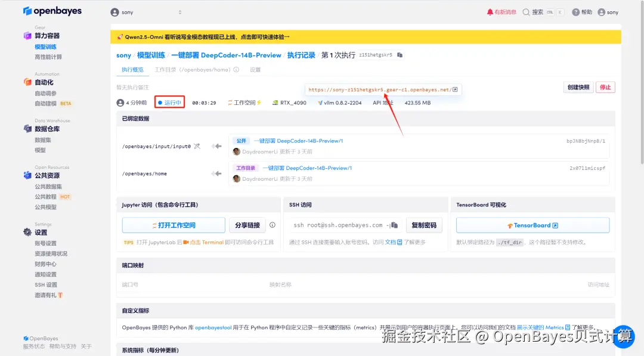The image size is (644, 356).
Task: Open the 算力容器 section icon
Action: (x=27, y=36)
